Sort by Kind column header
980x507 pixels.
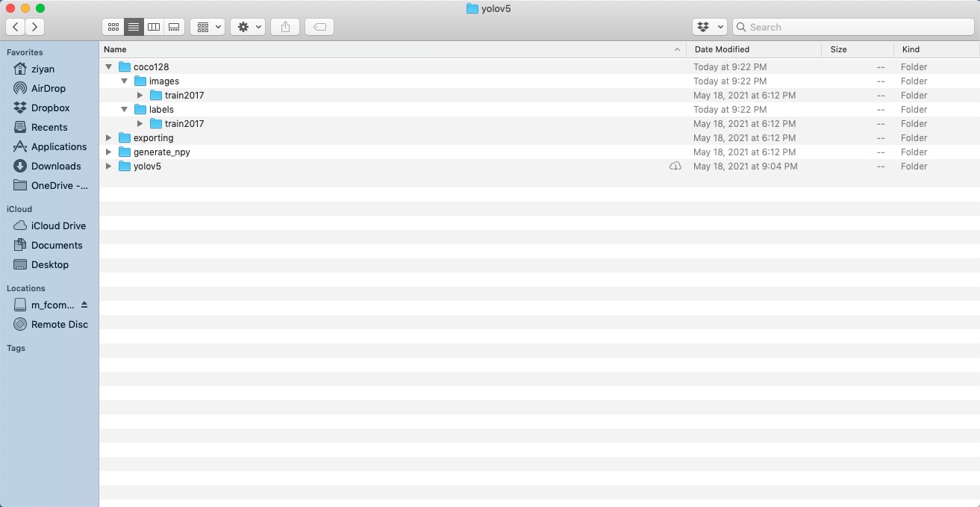coord(911,49)
